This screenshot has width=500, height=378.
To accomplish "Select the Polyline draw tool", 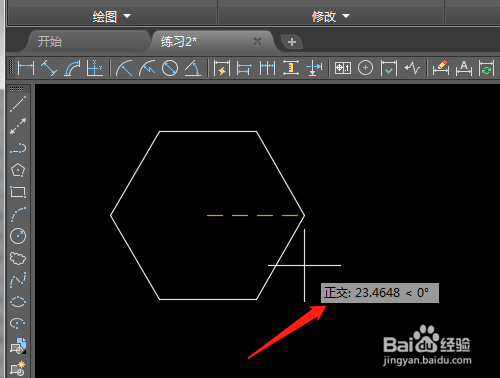I will pyautogui.click(x=18, y=148).
